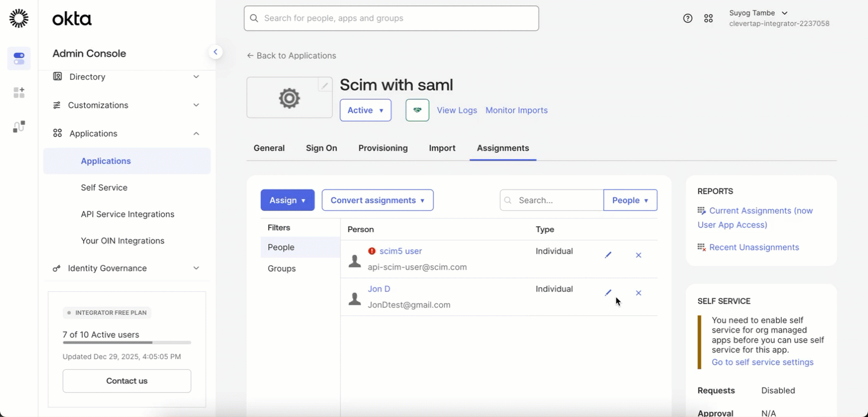The height and width of the screenshot is (417, 868).
Task: Expand the Directory menu section
Action: coord(196,77)
